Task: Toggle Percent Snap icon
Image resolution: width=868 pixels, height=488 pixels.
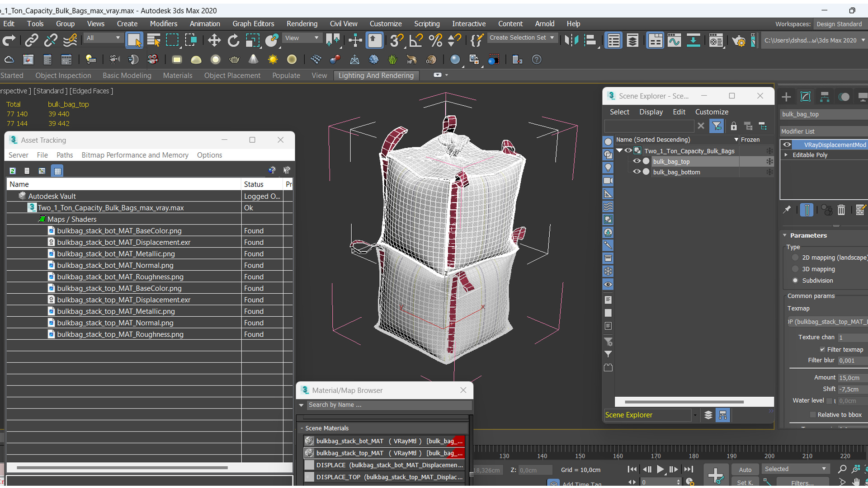Action: coord(435,41)
